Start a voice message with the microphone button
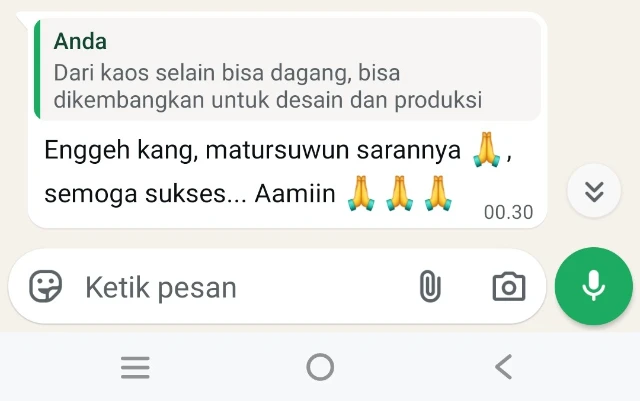 [593, 286]
